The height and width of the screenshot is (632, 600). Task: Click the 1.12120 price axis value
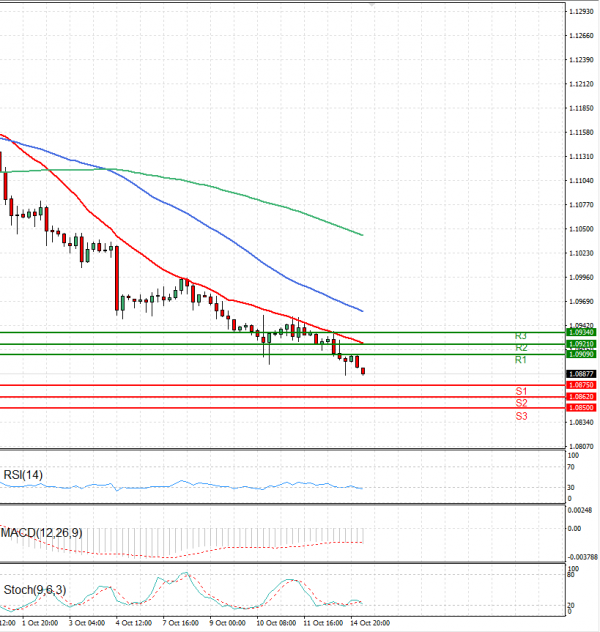[x=581, y=84]
